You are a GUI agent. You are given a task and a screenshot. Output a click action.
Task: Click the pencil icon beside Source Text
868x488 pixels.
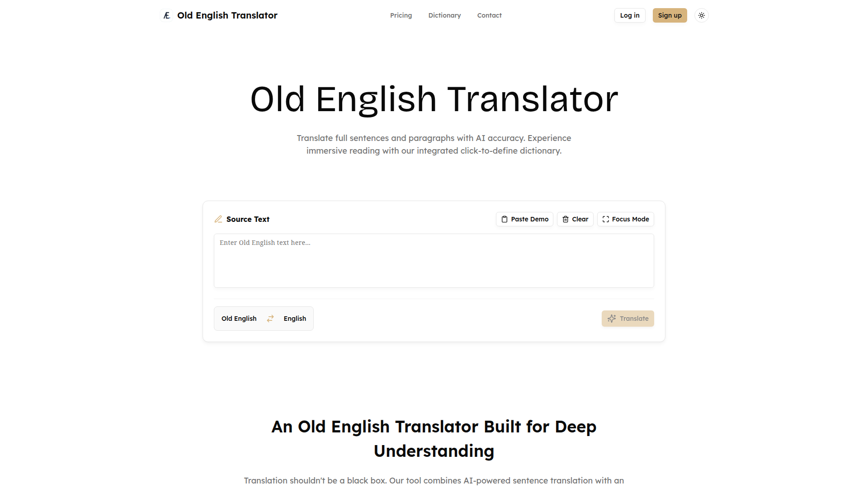218,219
